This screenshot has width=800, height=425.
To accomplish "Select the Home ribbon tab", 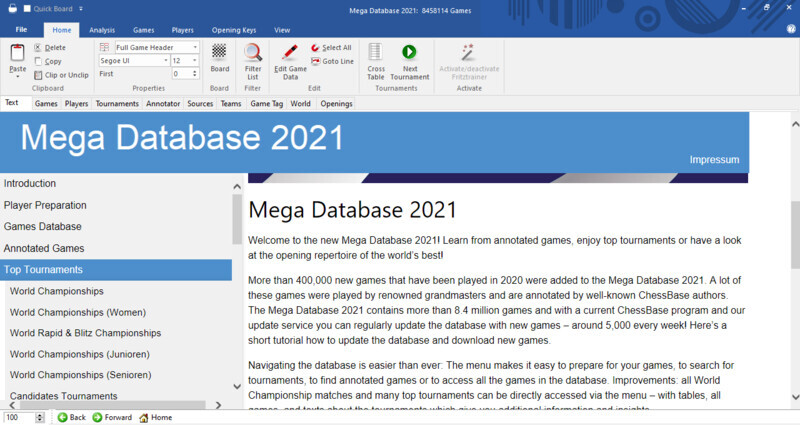I will point(62,30).
